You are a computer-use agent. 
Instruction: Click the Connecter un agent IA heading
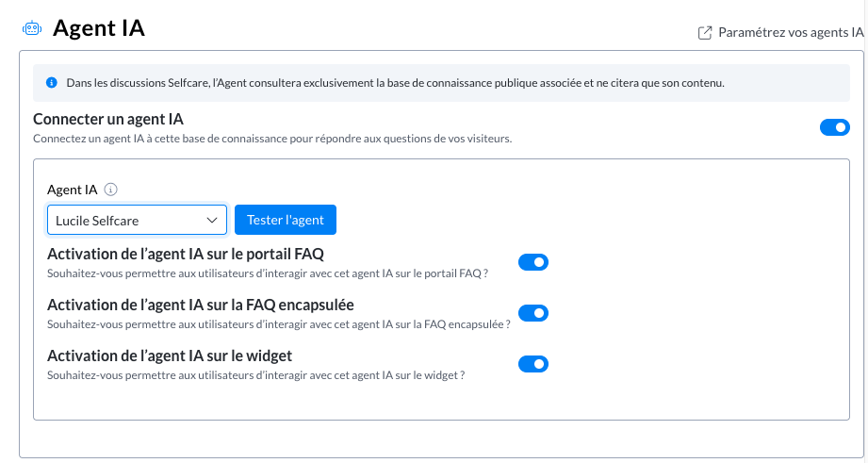pos(107,119)
